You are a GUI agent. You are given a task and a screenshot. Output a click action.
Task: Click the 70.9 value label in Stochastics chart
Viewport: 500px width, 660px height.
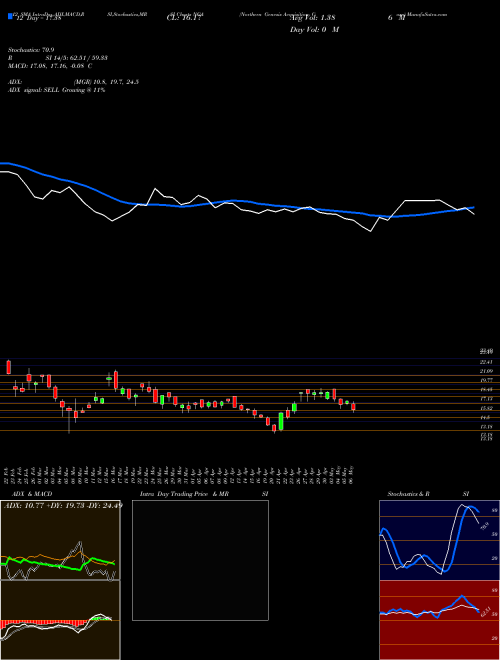[x=484, y=527]
